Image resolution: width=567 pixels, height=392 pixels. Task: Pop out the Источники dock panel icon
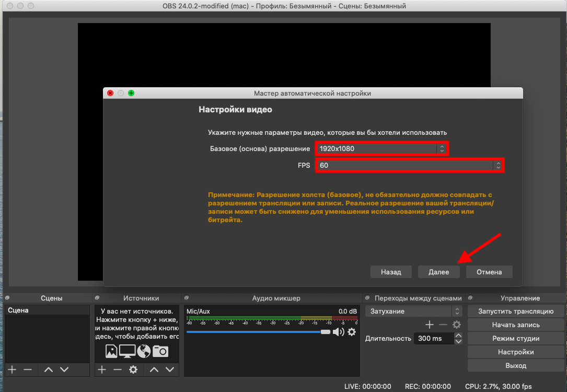tap(97, 297)
